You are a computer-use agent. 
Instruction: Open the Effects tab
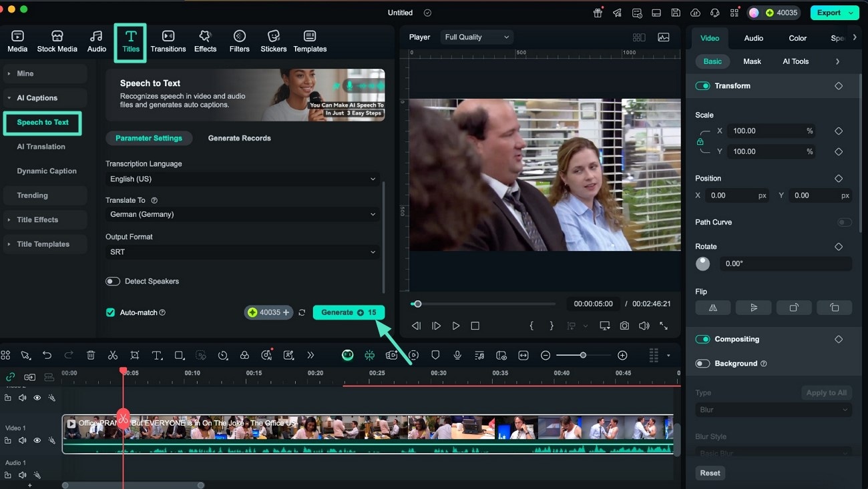coord(205,41)
